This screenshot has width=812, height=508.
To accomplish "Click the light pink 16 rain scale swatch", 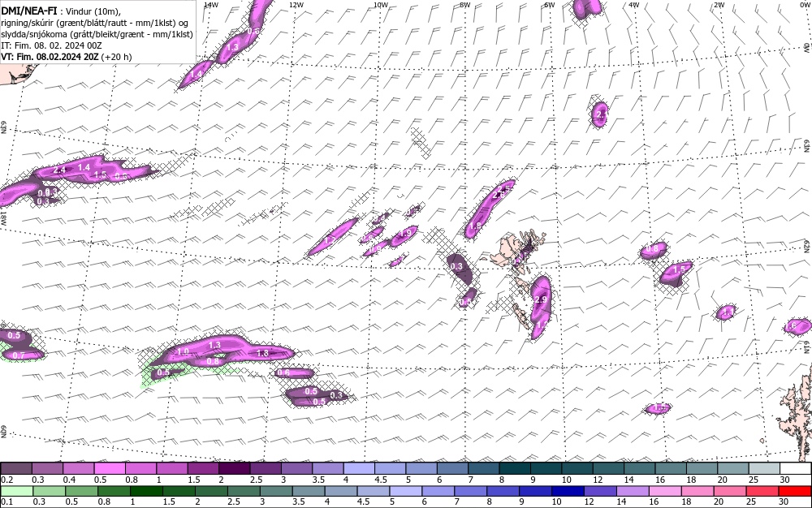I will click(666, 491).
